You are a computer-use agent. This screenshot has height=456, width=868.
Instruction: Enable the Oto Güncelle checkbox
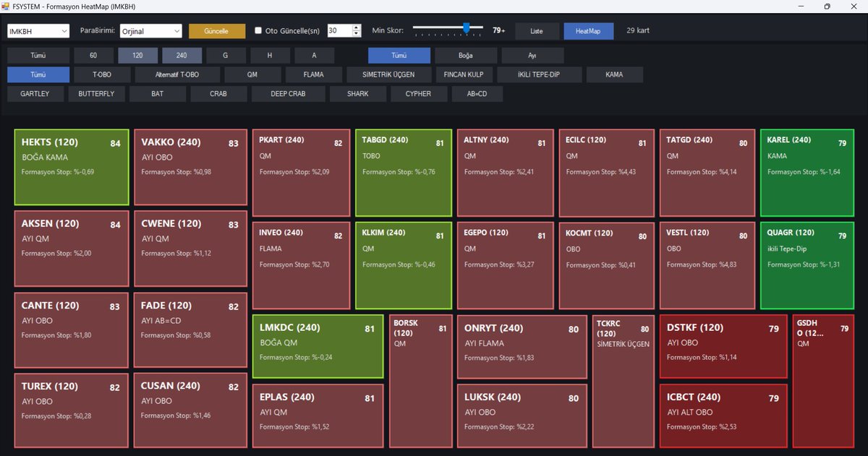pos(259,31)
